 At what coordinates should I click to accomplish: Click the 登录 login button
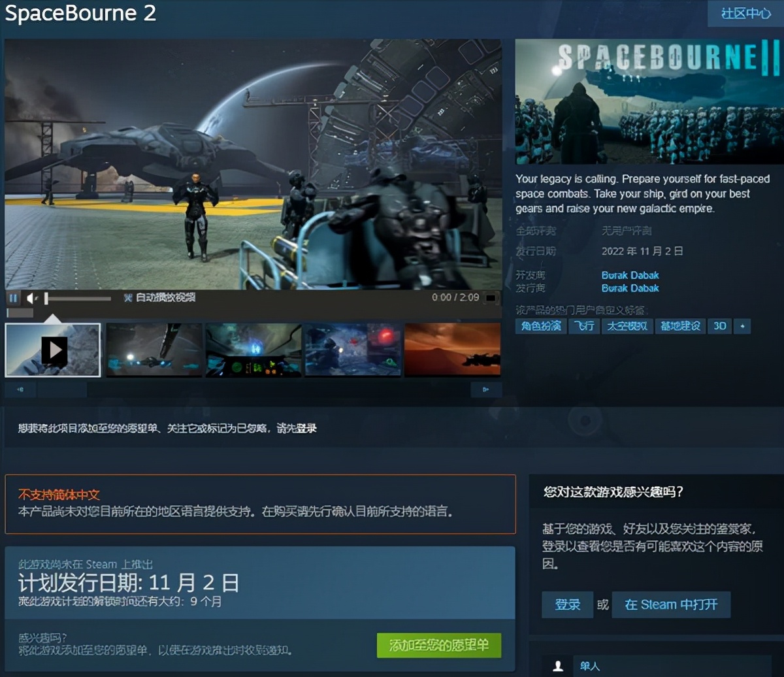(x=566, y=605)
